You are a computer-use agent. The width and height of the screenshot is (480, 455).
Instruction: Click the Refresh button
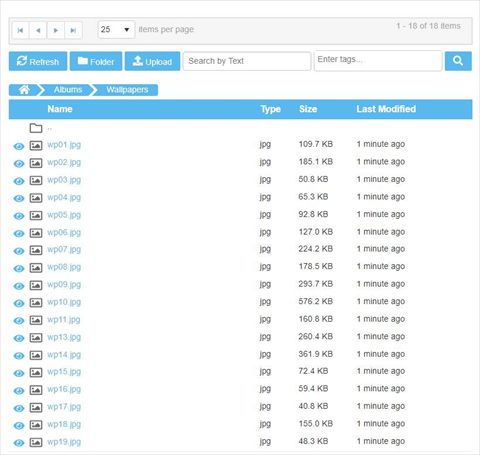tap(38, 61)
